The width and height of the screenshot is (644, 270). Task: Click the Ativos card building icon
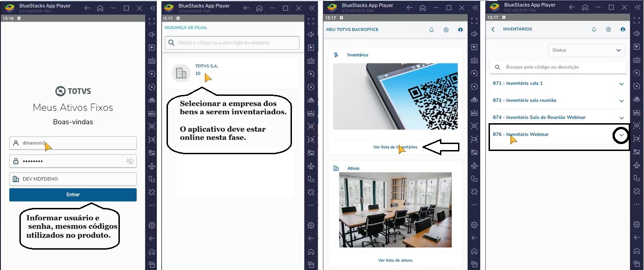tap(336, 168)
